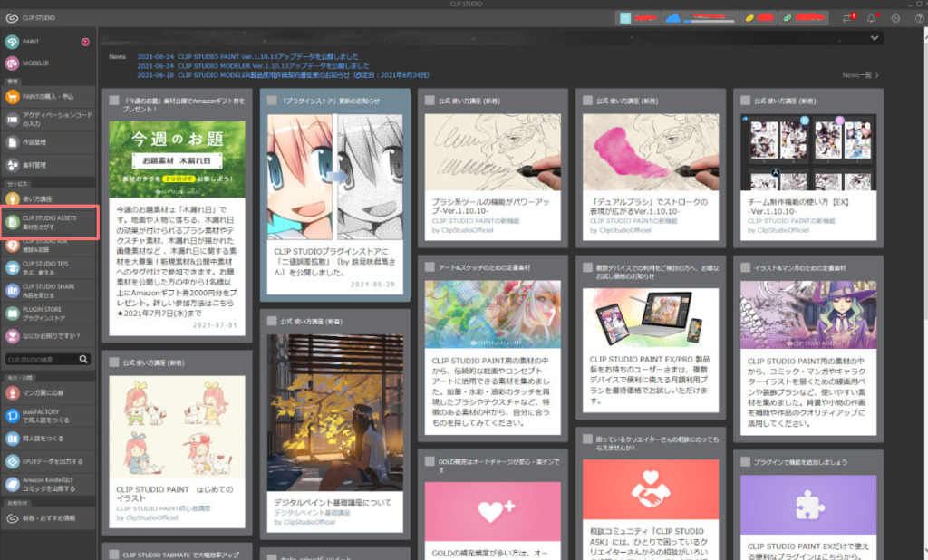
Task: Check the 複数デバイスでの利用 card checkbox
Action: (587, 267)
